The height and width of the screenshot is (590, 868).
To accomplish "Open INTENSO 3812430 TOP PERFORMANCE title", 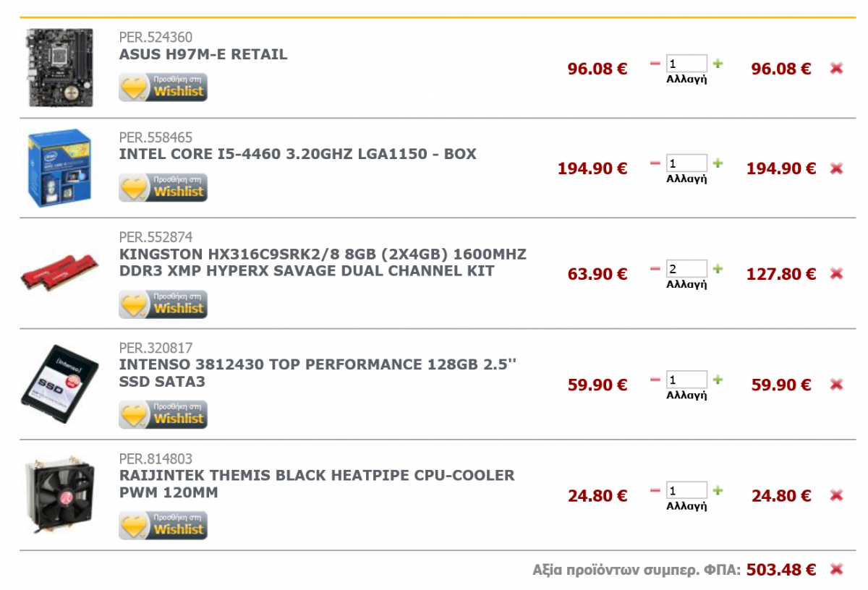I will (318, 373).
